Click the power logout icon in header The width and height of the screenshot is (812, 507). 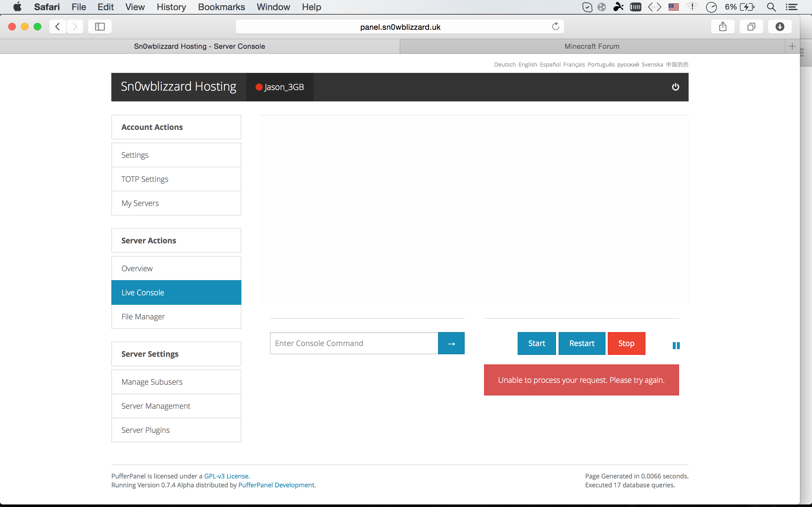point(675,87)
